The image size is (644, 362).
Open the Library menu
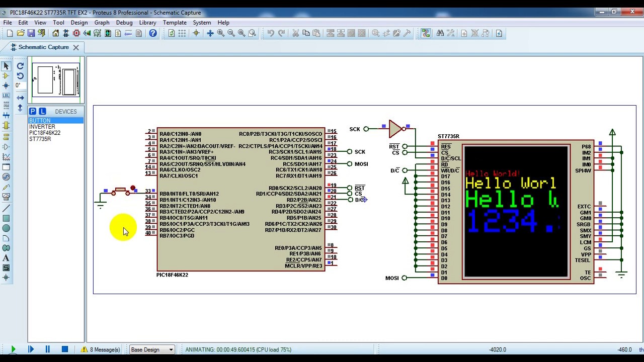click(x=147, y=23)
